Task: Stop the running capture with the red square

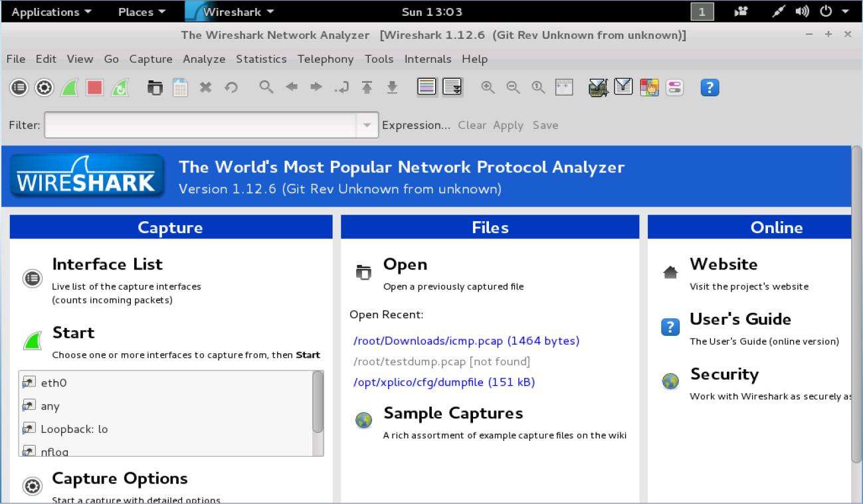Action: [x=94, y=88]
